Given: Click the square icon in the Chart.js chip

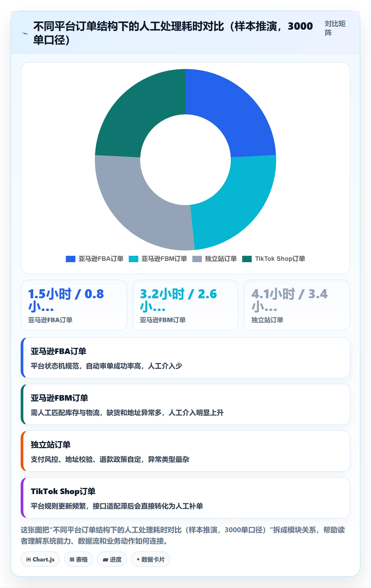Looking at the screenshot, I should 29,560.
